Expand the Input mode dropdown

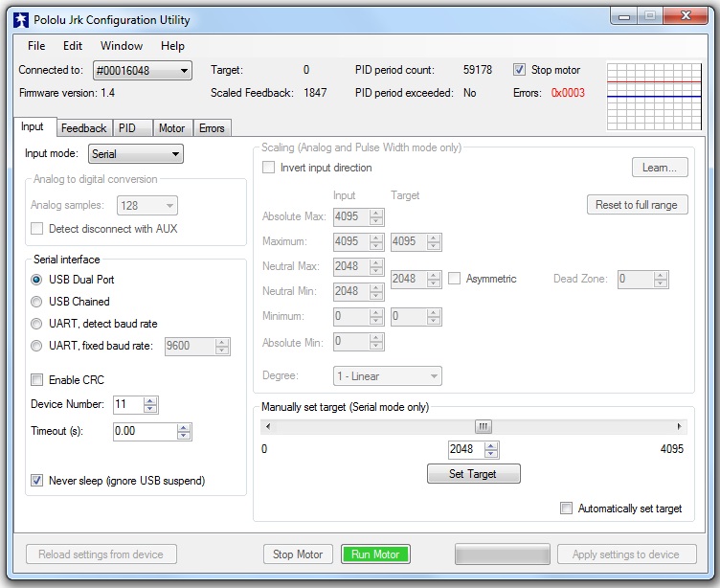coord(135,154)
